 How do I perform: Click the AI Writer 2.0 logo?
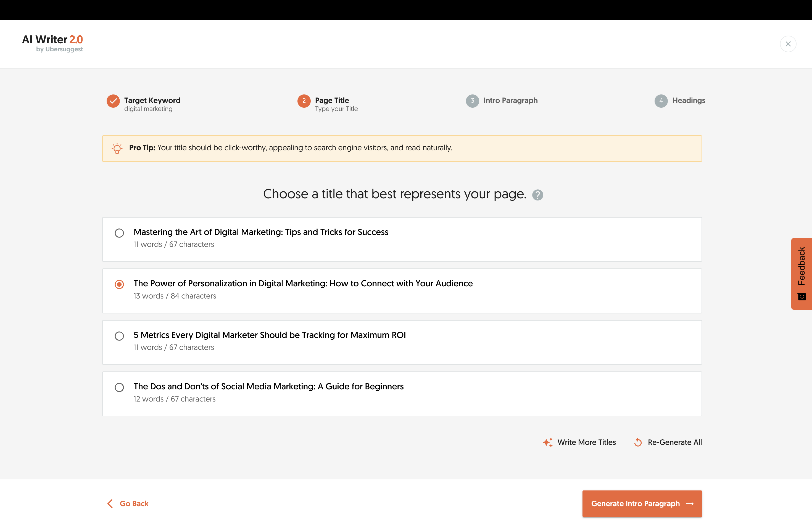pos(52,43)
